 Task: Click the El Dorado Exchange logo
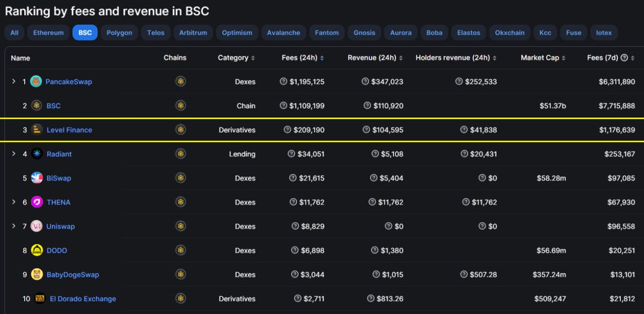[40, 298]
